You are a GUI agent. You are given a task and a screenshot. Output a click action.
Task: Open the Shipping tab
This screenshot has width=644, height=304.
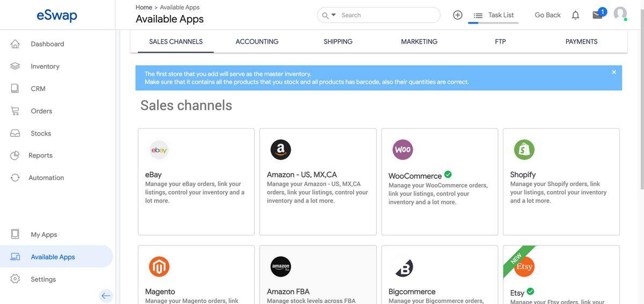pos(338,41)
